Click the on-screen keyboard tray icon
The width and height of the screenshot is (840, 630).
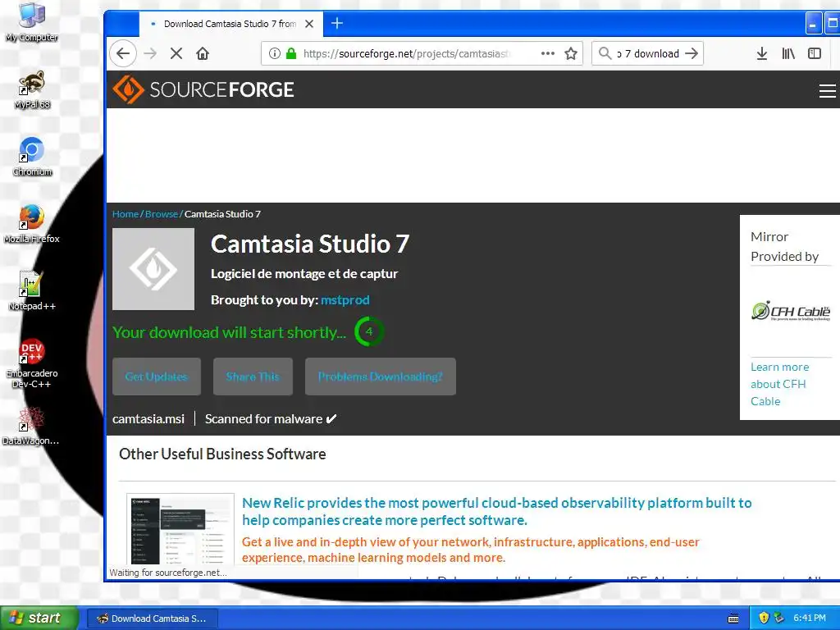click(733, 619)
